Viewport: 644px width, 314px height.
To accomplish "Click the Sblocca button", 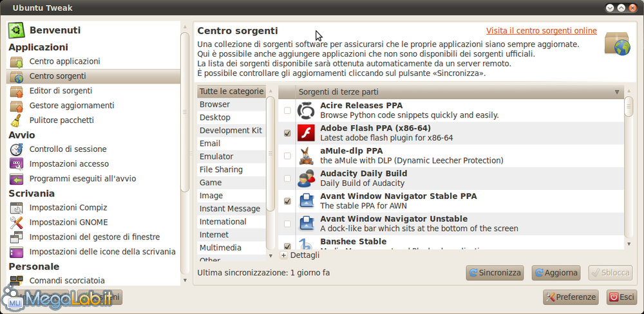I will click(x=611, y=273).
